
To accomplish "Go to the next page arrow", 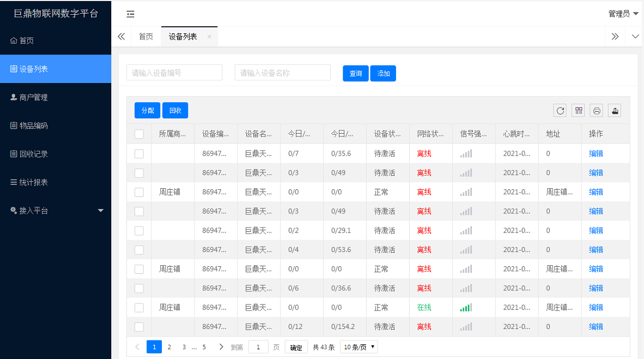I will click(221, 346).
